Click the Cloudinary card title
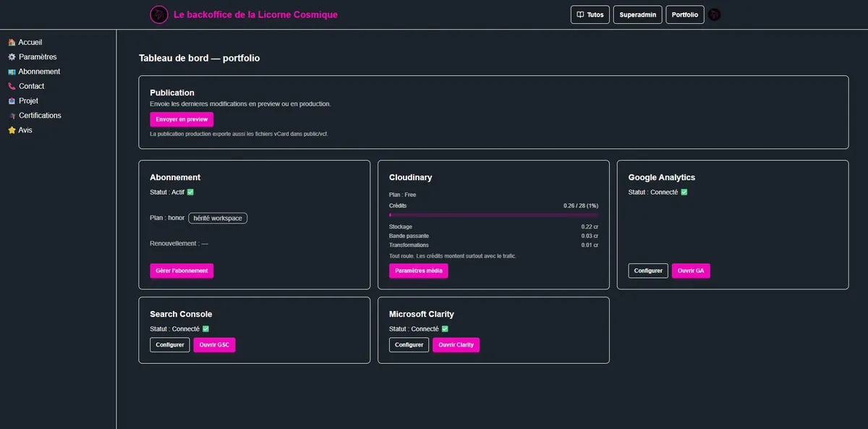The width and height of the screenshot is (868, 429). click(410, 177)
